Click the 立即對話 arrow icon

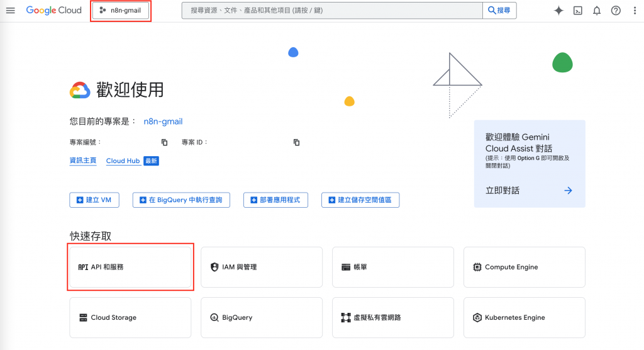pos(568,191)
